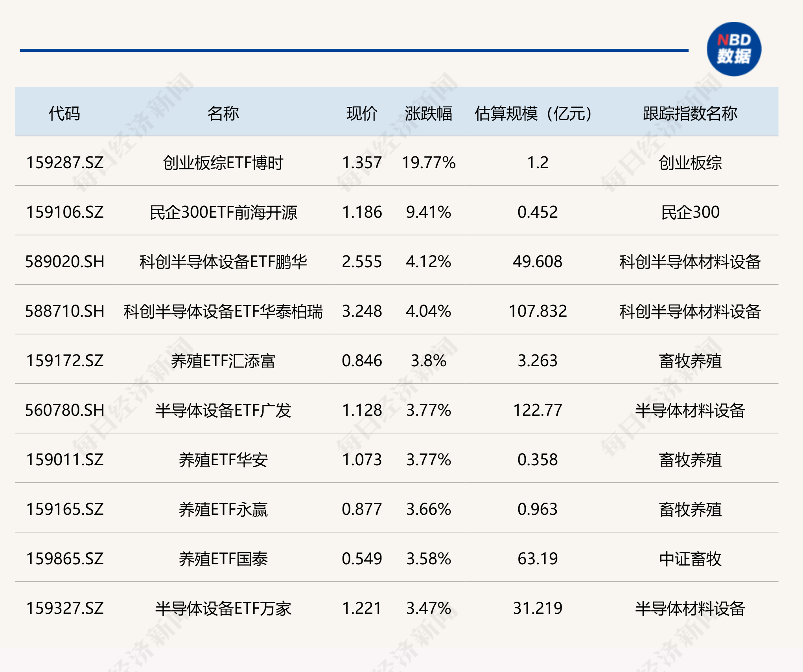This screenshot has height=672, width=803.
Task: Click the NBD 数据 logo badge
Action: click(x=734, y=49)
